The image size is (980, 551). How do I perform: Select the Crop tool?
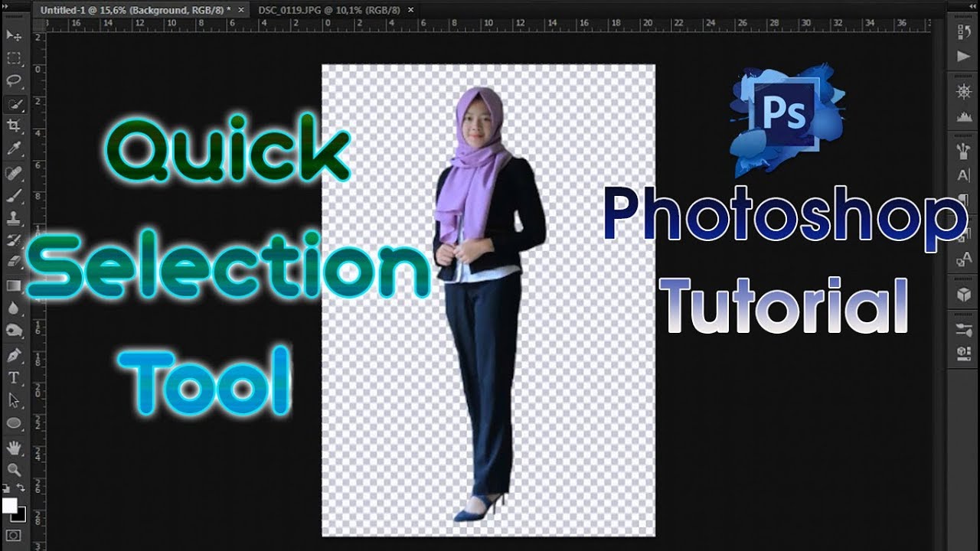coord(14,126)
